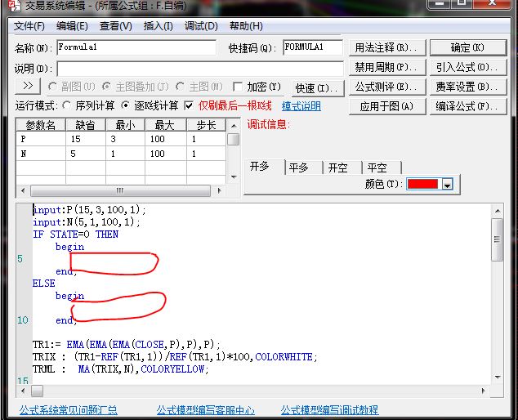Click the red 颜色 color swatch
The image size is (518, 420).
[x=422, y=184]
